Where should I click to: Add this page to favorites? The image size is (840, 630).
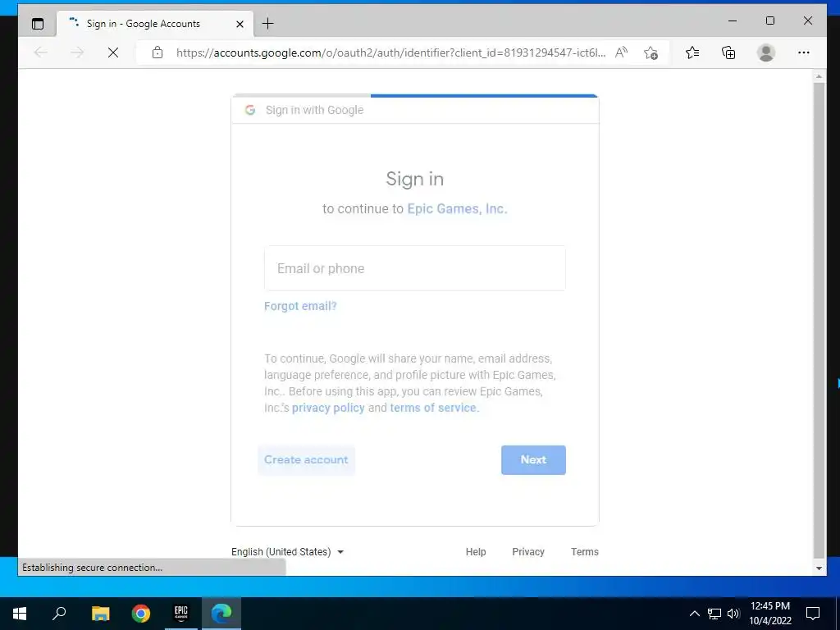pyautogui.click(x=651, y=52)
